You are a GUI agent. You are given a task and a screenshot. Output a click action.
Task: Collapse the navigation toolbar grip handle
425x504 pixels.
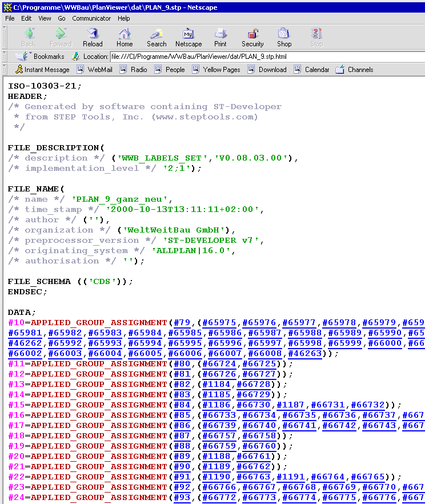click(5, 37)
